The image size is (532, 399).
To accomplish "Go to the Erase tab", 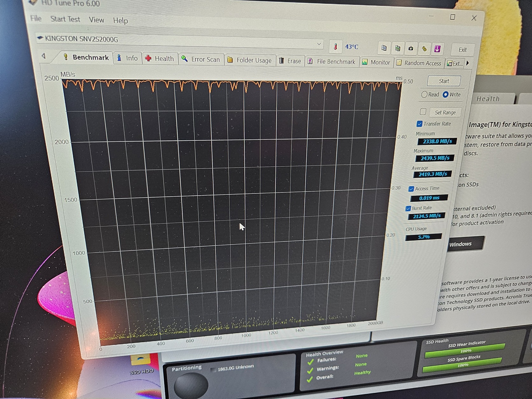I will 290,61.
